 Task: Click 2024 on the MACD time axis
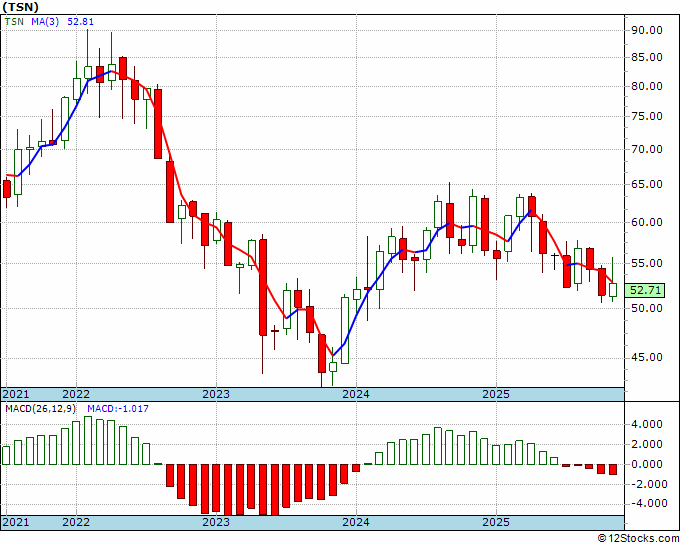tap(356, 522)
